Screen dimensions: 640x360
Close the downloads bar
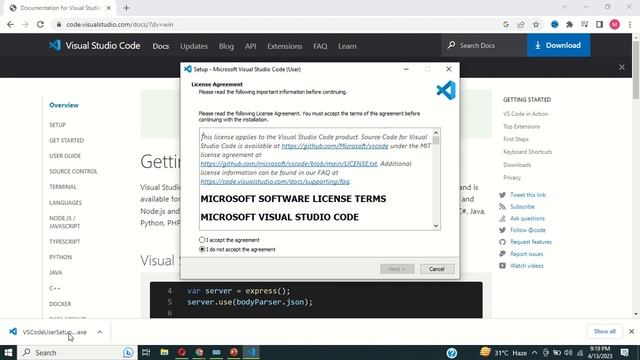tap(631, 331)
